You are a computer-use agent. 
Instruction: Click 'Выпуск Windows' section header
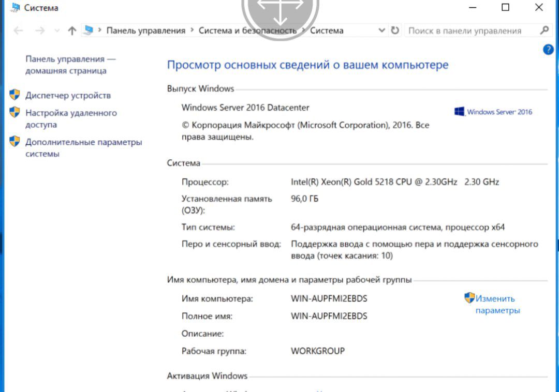201,88
